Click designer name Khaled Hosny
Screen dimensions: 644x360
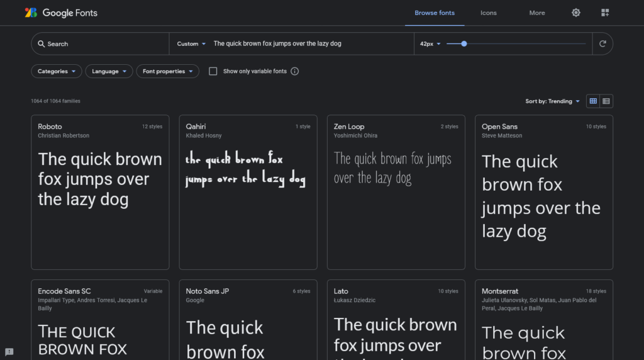tap(204, 135)
